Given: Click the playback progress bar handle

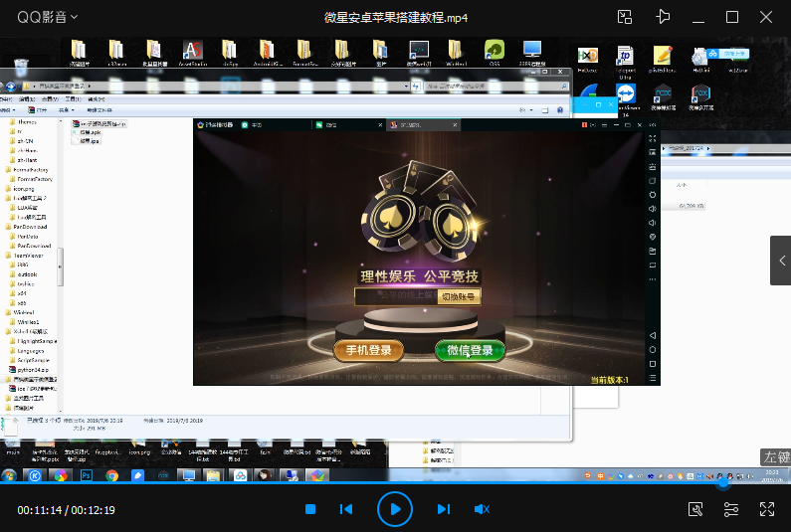Looking at the screenshot, I should click(724, 486).
